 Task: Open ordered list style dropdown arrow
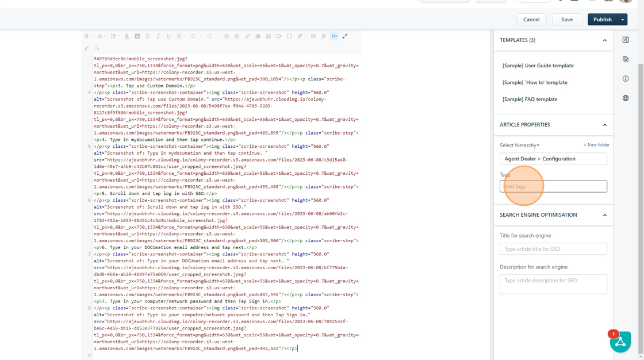coord(201,36)
